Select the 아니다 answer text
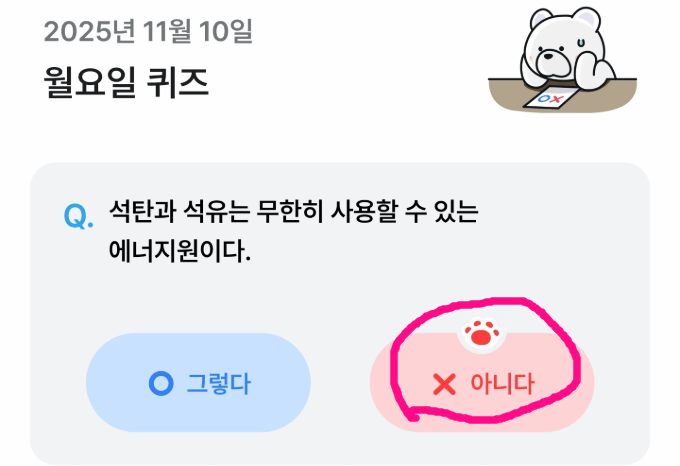This screenshot has height=466, width=680. (x=502, y=384)
